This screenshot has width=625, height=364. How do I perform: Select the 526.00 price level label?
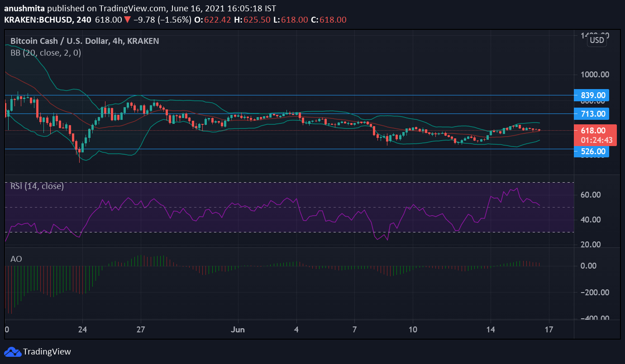tap(592, 151)
